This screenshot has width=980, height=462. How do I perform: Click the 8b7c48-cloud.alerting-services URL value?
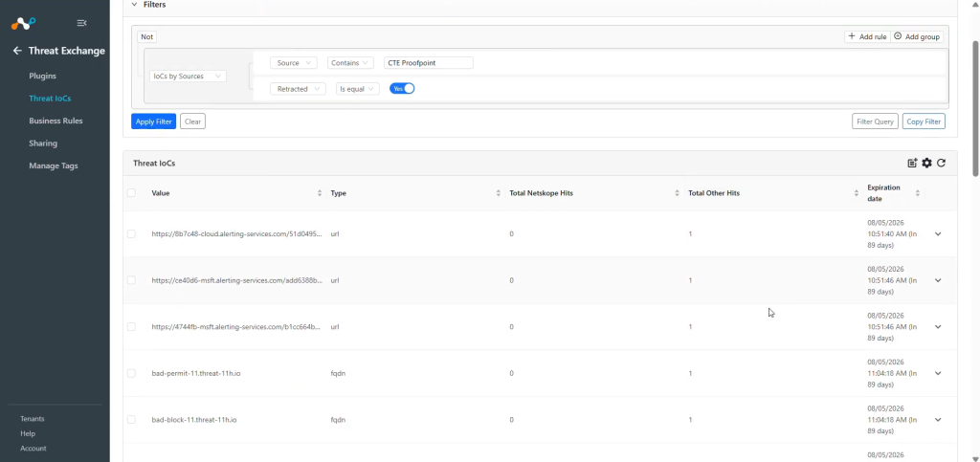tap(237, 233)
